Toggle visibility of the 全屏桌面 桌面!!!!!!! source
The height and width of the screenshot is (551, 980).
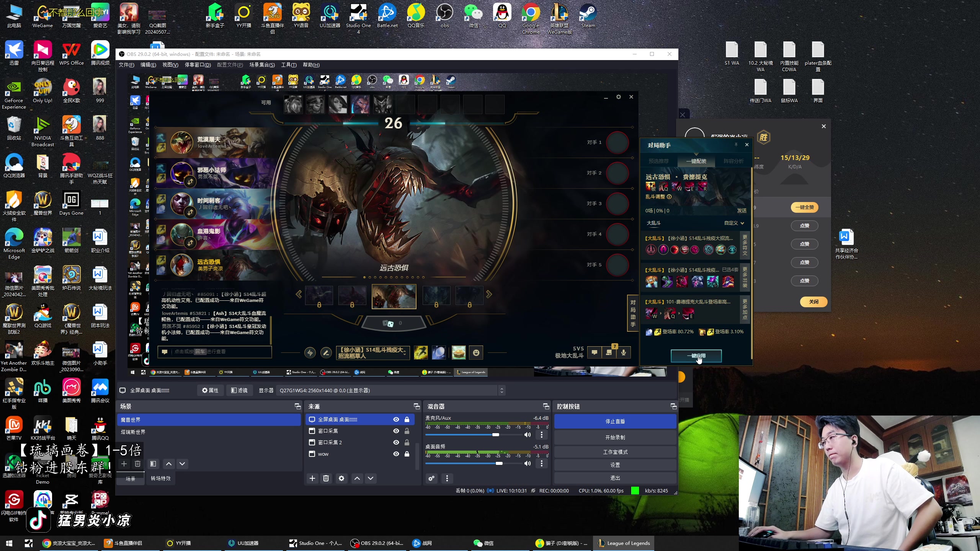pos(396,419)
